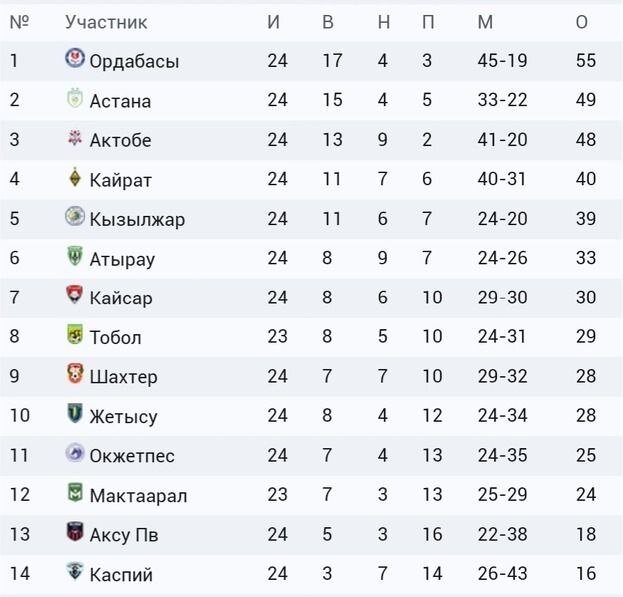This screenshot has width=623, height=597.
Task: Click the Аксу Пв dark crest
Action: [75, 531]
